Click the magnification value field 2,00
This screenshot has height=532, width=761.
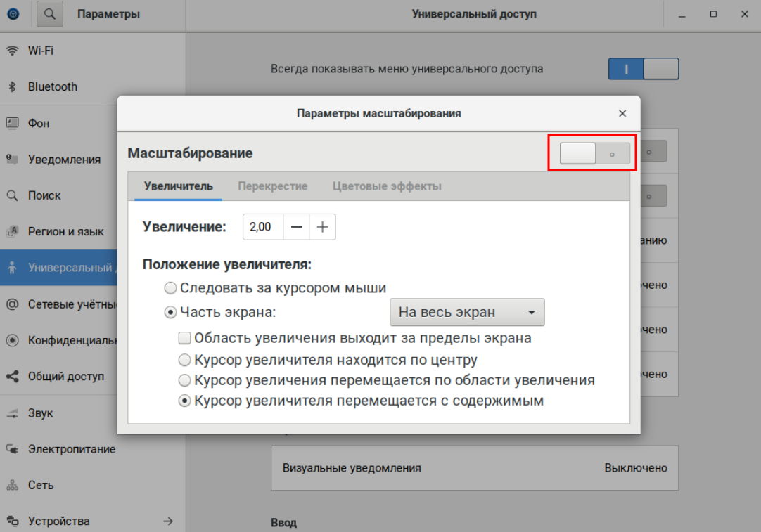262,227
